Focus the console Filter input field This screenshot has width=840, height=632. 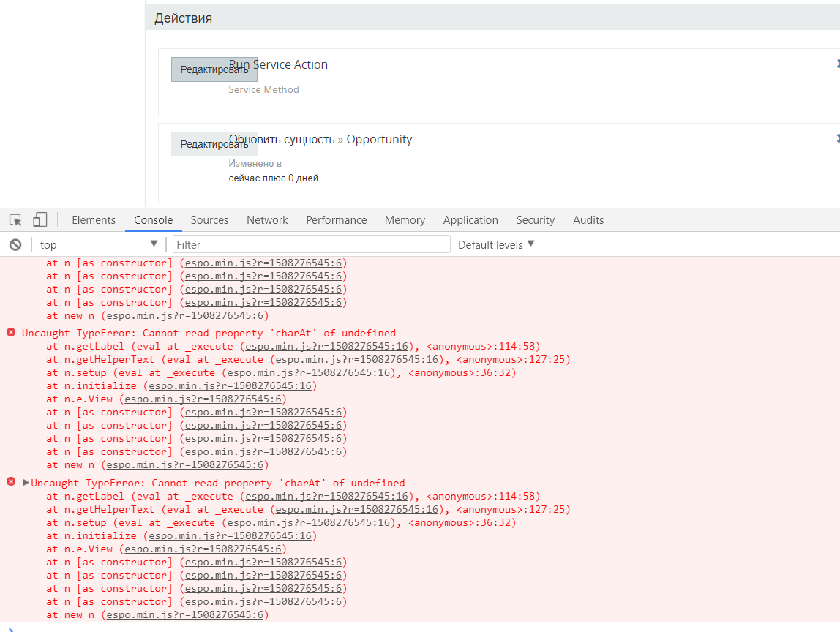(312, 244)
